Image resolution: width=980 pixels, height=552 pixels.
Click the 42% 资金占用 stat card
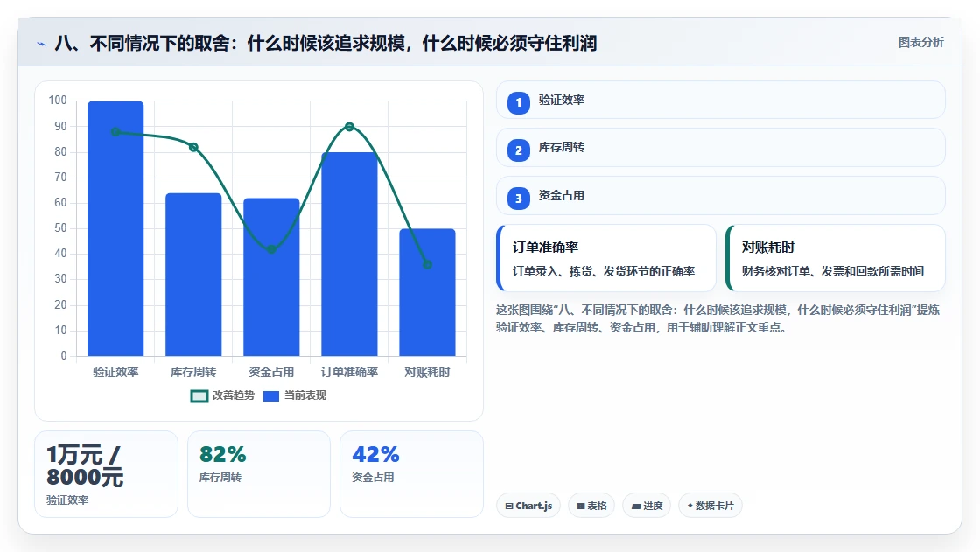411,474
